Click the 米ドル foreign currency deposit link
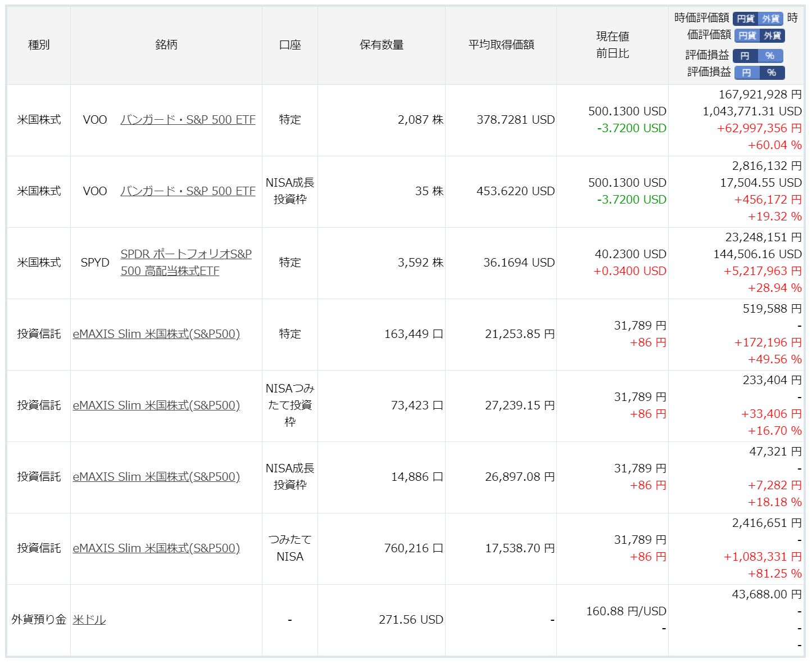 (x=89, y=620)
